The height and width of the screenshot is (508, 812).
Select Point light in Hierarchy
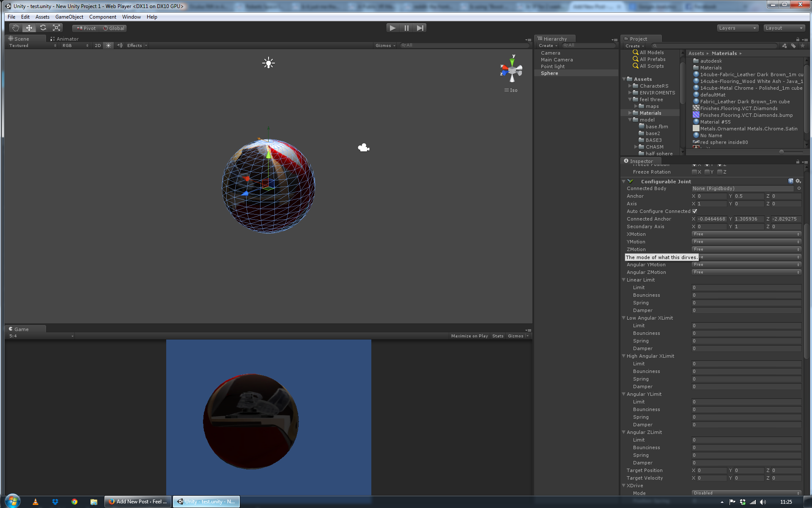point(552,66)
